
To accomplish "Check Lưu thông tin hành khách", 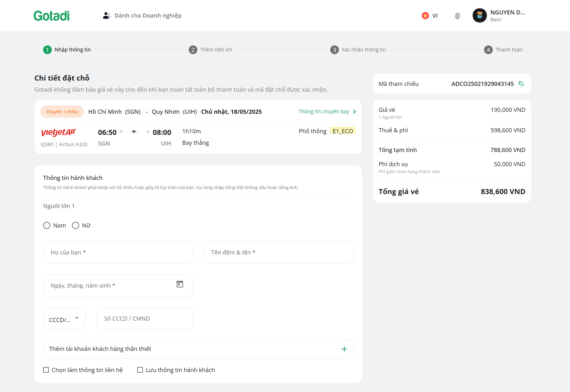I will (x=140, y=370).
